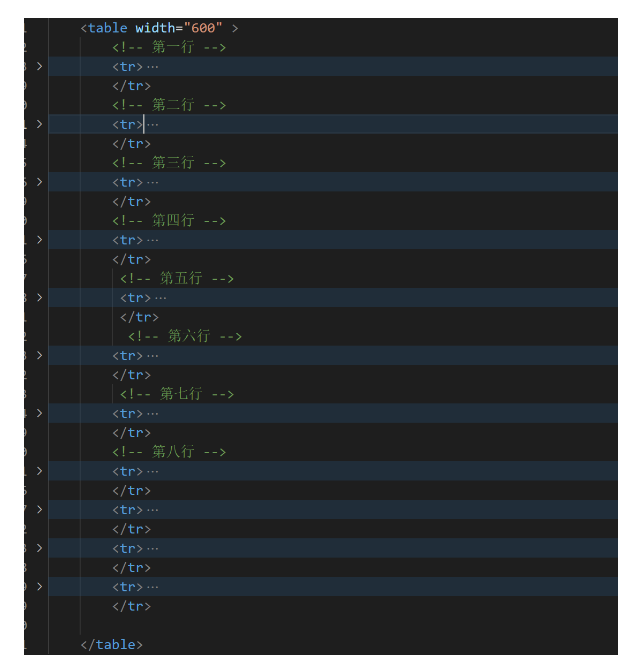Click the '<!-- 第一行 -->' comment

[169, 47]
